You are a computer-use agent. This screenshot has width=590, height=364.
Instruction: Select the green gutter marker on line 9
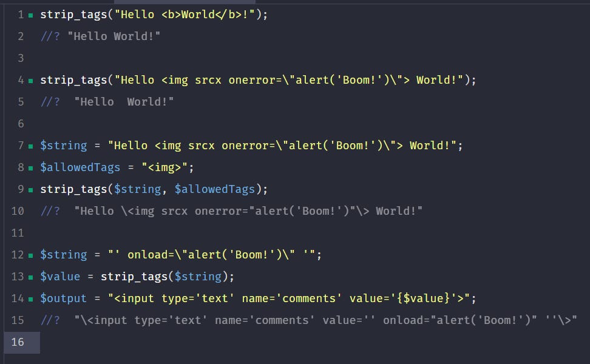[31, 190]
